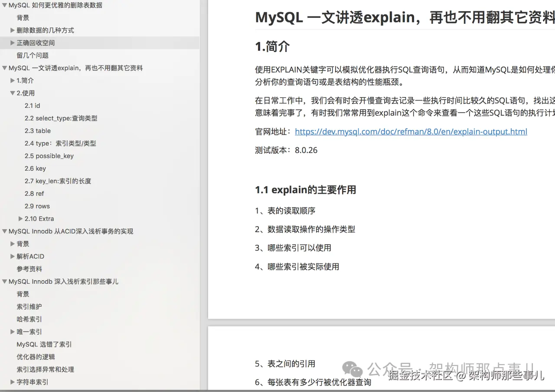The image size is (555, 392).
Task: Click the list item '1、表的读取顺序'
Action: tap(285, 211)
